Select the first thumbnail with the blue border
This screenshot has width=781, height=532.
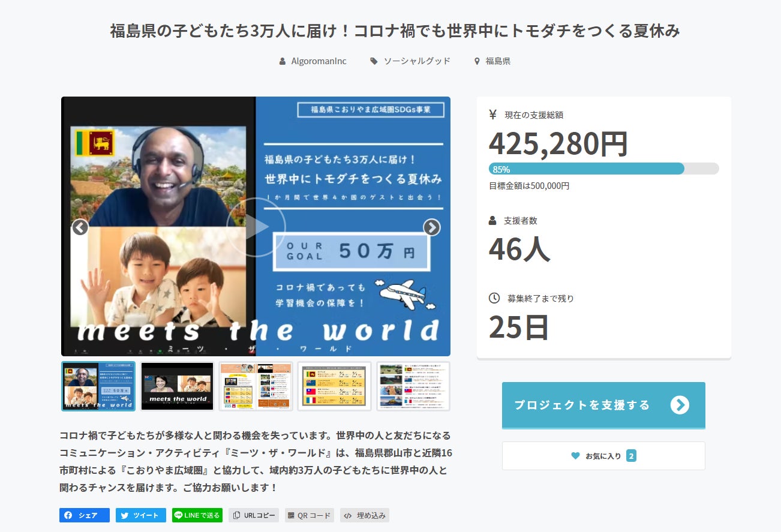[98, 386]
